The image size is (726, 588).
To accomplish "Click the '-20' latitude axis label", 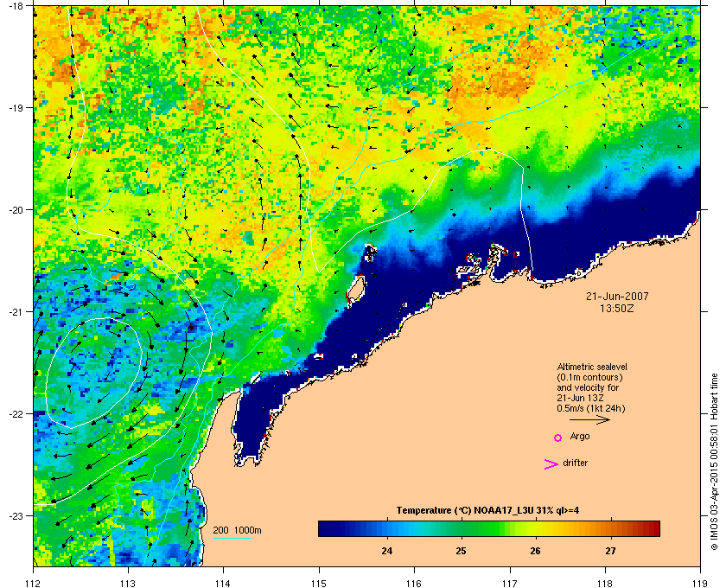I will 16,210.
